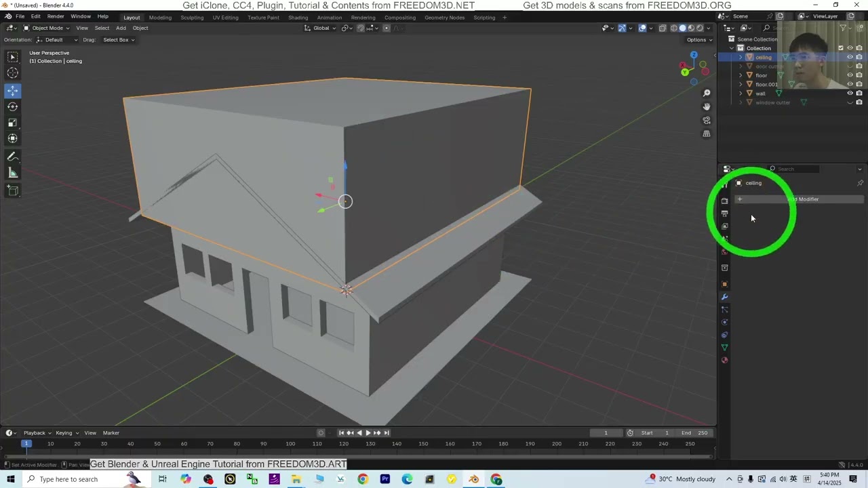The width and height of the screenshot is (868, 488).
Task: Open the Object Mode dropdown
Action: 46,28
